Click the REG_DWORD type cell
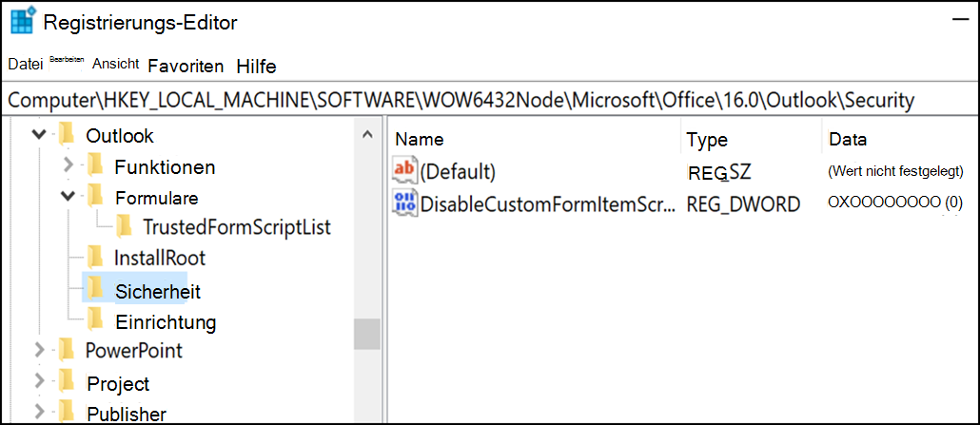The image size is (980, 425). click(743, 203)
